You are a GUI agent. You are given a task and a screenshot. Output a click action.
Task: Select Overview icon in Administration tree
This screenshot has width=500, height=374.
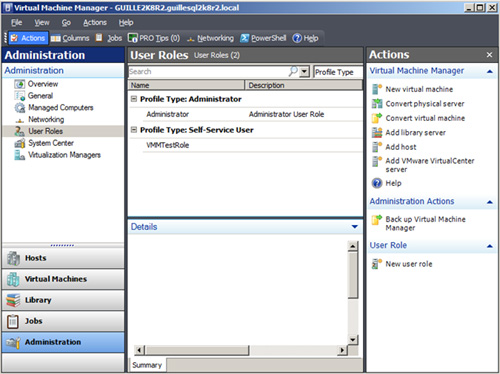pyautogui.click(x=19, y=84)
